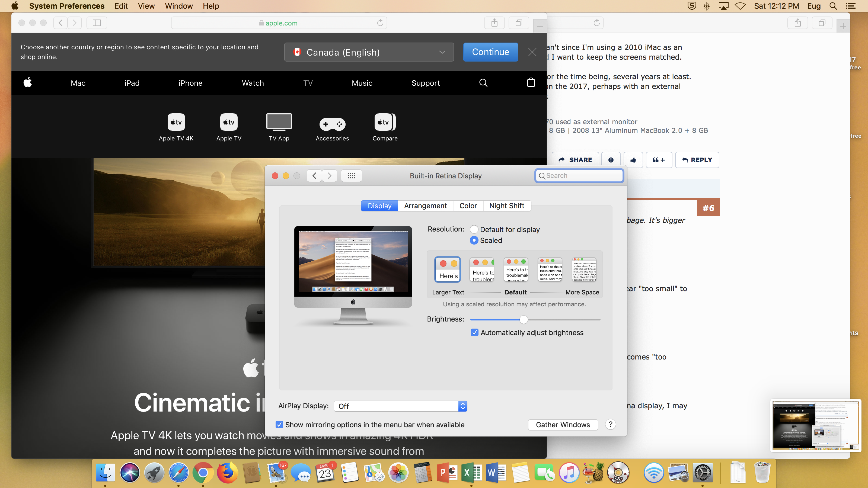Open Google Chrome from the Dock

click(203, 473)
